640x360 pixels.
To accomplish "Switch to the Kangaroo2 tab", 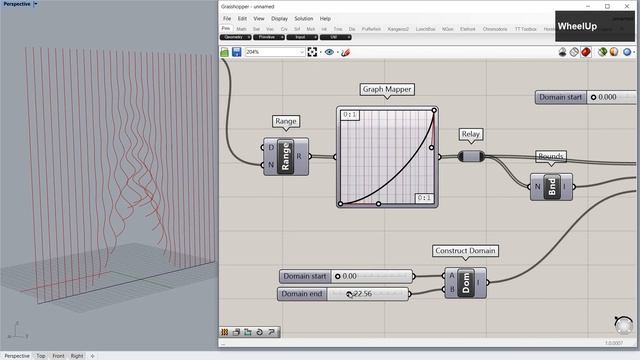I will coord(398,29).
